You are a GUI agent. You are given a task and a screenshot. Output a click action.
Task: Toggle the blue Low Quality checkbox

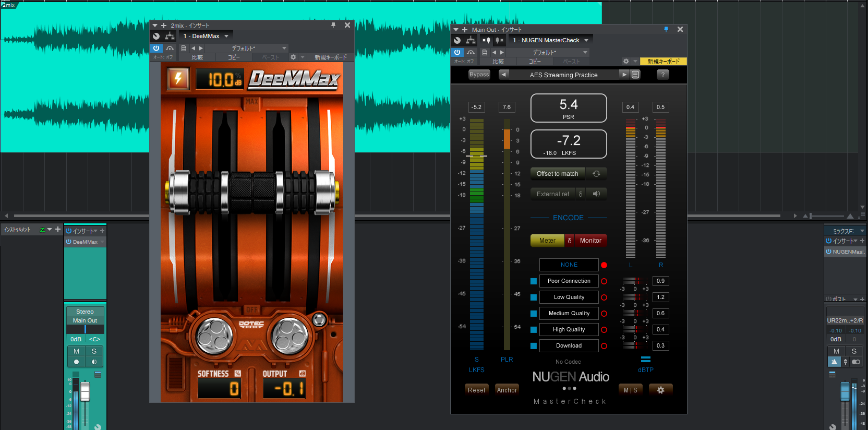(534, 297)
